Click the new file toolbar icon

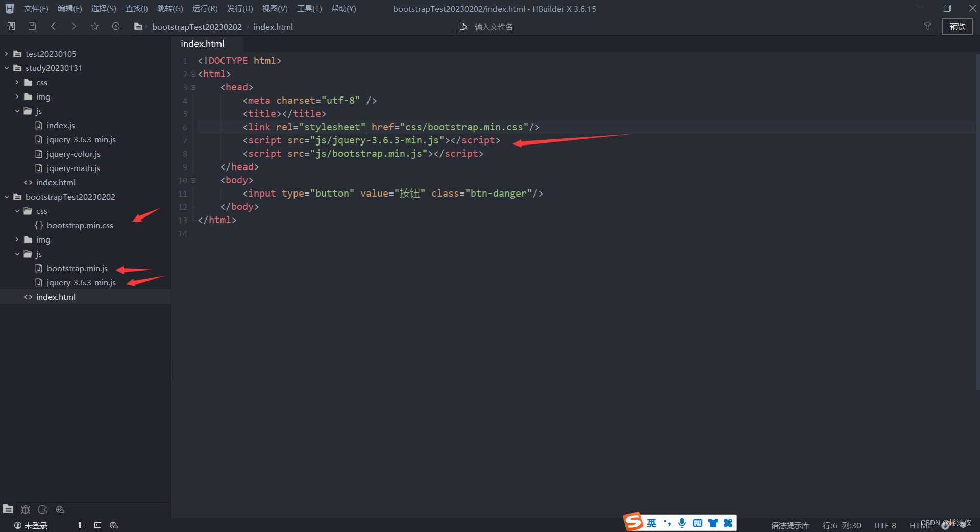pos(11,26)
